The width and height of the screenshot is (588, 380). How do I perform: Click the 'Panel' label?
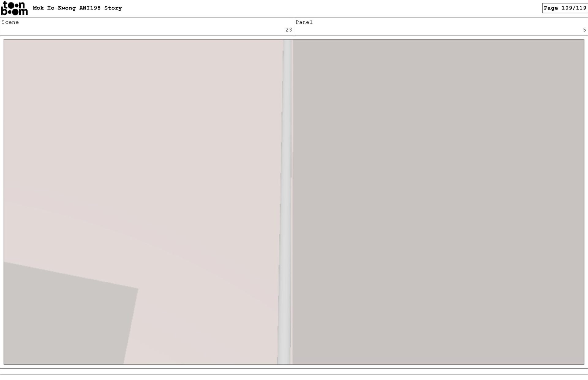click(304, 22)
